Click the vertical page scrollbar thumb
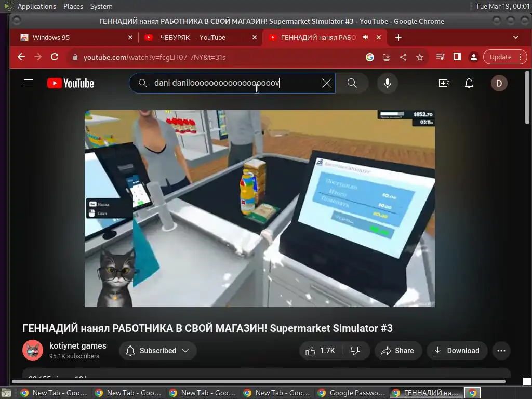The height and width of the screenshot is (399, 532). (x=527, y=97)
